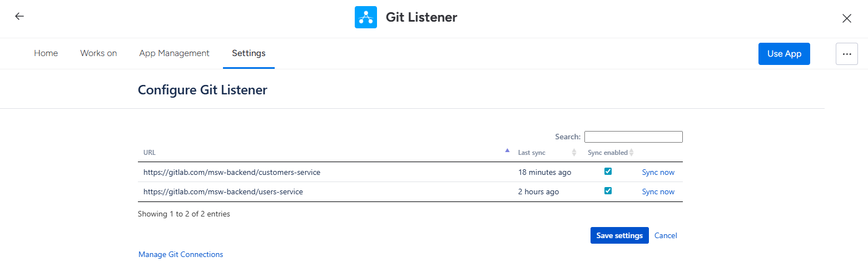Sort by Sync enabled column arrows
This screenshot has width=868, height=267.
click(x=631, y=153)
